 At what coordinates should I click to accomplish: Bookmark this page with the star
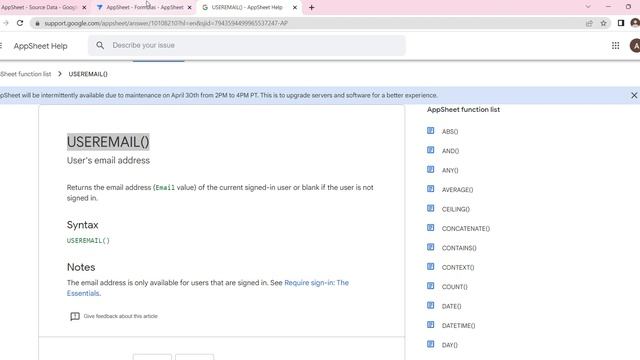point(604,23)
